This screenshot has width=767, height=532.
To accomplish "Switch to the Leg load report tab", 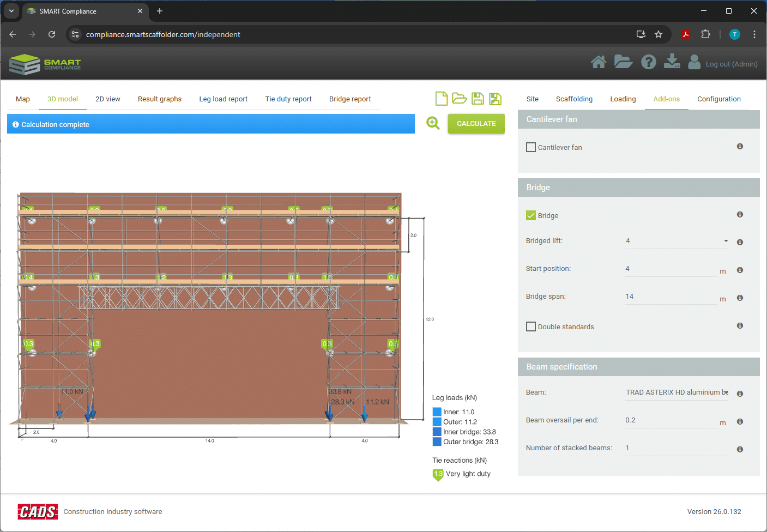I will 223,99.
